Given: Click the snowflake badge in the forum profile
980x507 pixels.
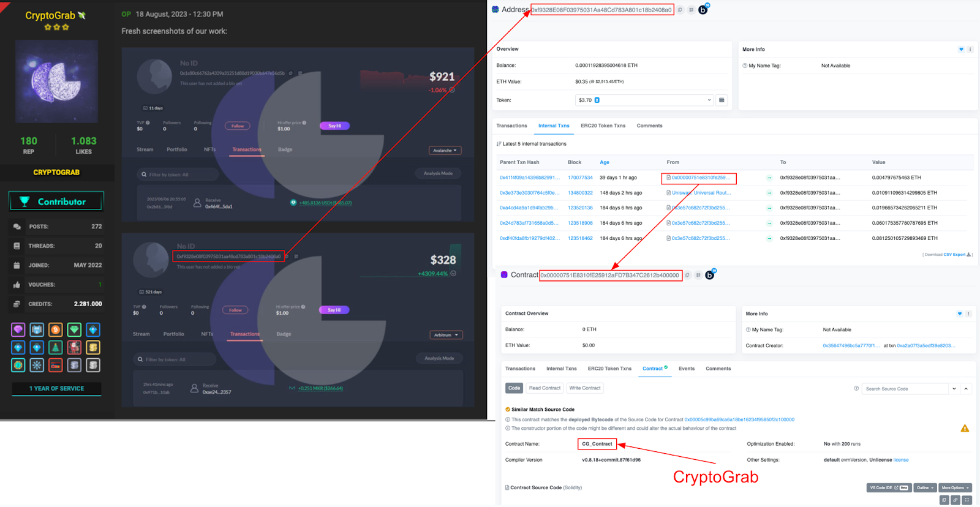Looking at the screenshot, I should (x=37, y=366).
